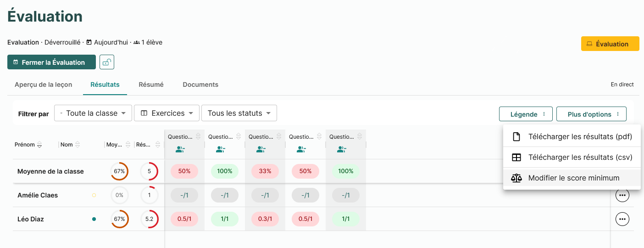Viewport: 644px width, 248px height.
Task: Sort by Nom column arrows
Action: click(78, 145)
